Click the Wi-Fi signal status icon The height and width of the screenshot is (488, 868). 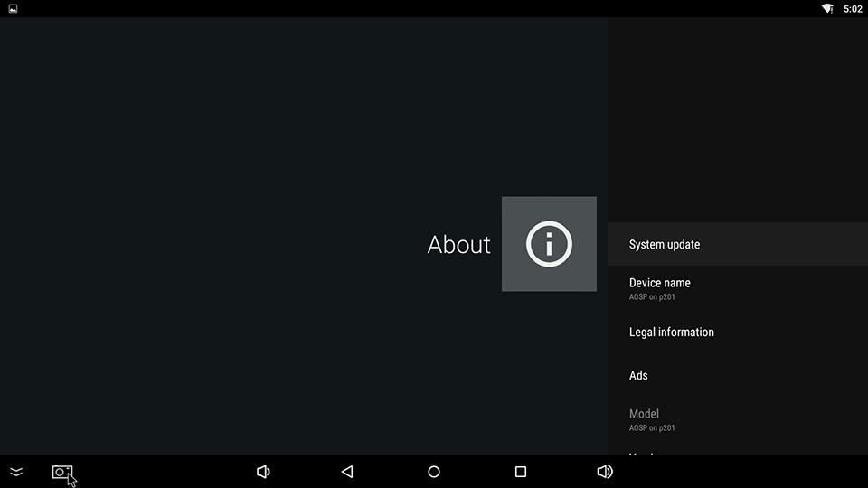click(827, 8)
